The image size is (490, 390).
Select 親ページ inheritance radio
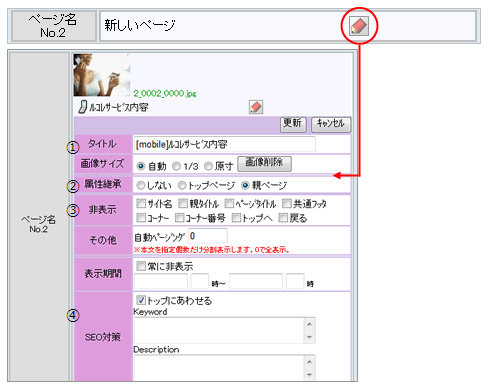click(245, 185)
